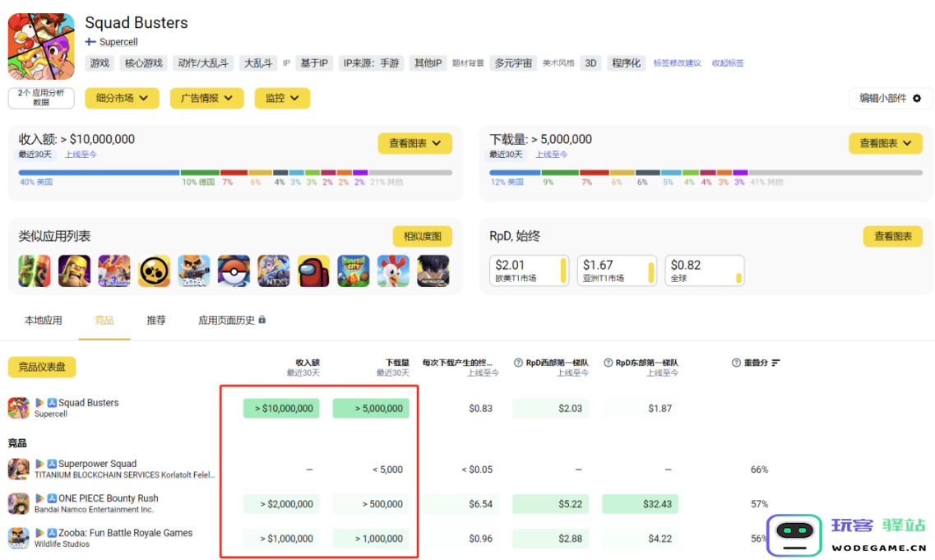Click the 相似度图 button
935x560 pixels.
click(422, 236)
